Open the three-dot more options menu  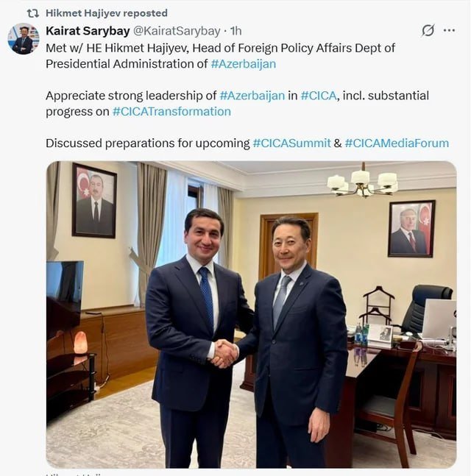(x=449, y=30)
